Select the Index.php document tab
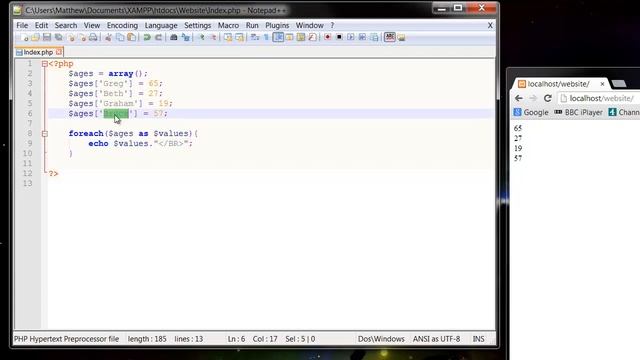This screenshot has height=360, width=640. (38, 52)
